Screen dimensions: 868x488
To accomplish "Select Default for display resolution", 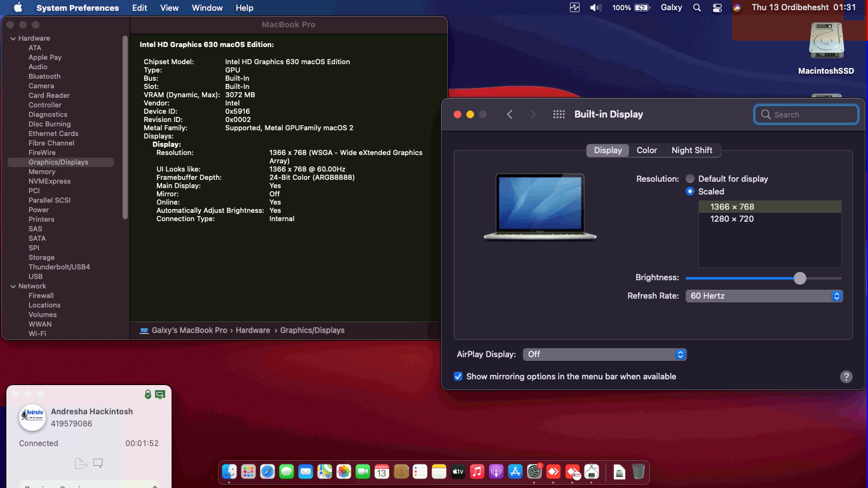I will click(690, 179).
